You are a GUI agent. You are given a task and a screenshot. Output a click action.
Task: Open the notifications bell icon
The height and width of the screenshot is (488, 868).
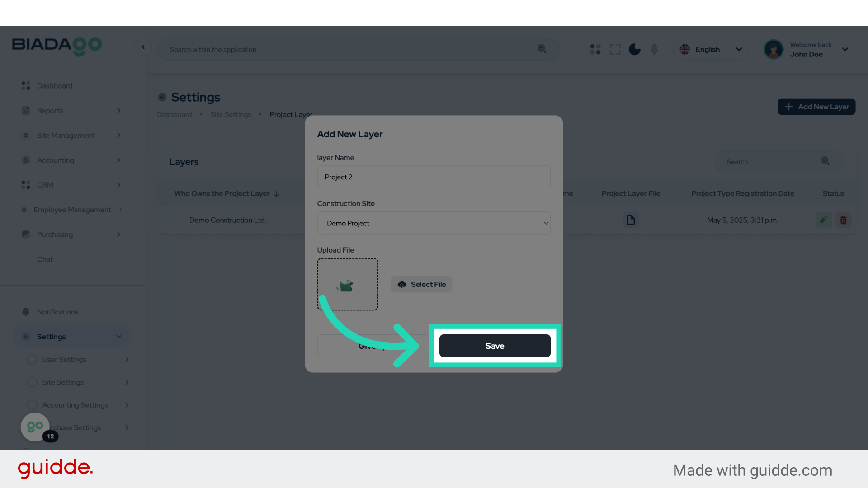(x=654, y=49)
